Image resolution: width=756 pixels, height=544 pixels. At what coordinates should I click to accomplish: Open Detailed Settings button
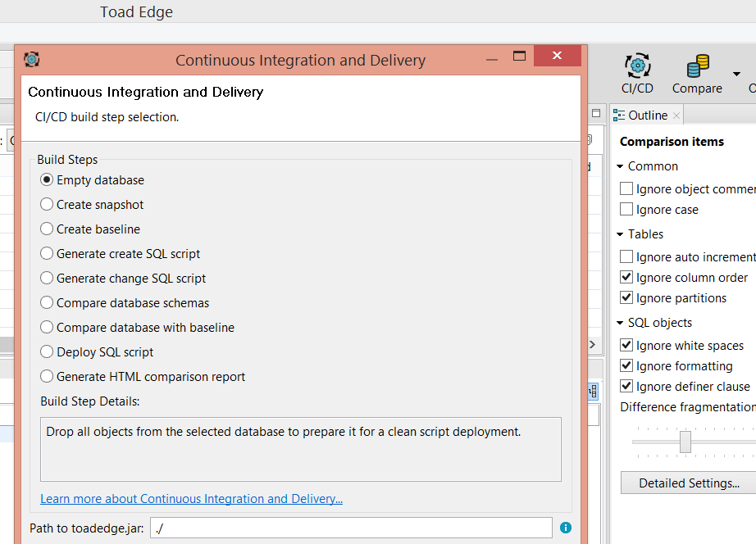point(689,483)
